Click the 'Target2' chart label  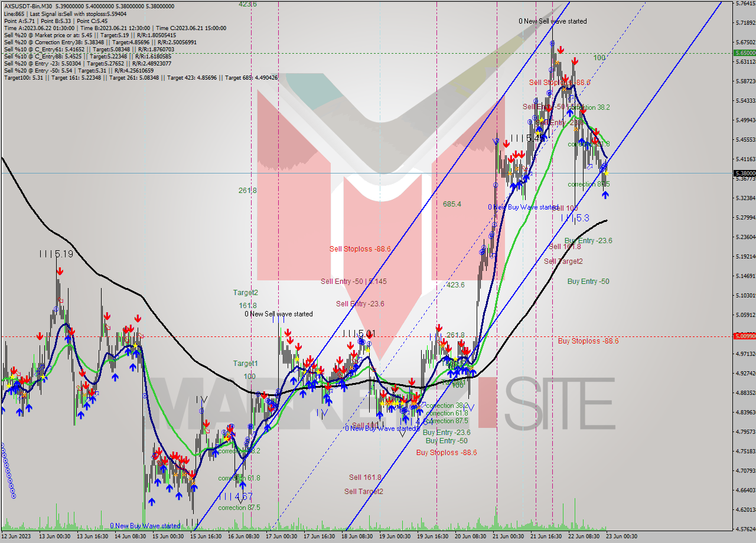245,292
